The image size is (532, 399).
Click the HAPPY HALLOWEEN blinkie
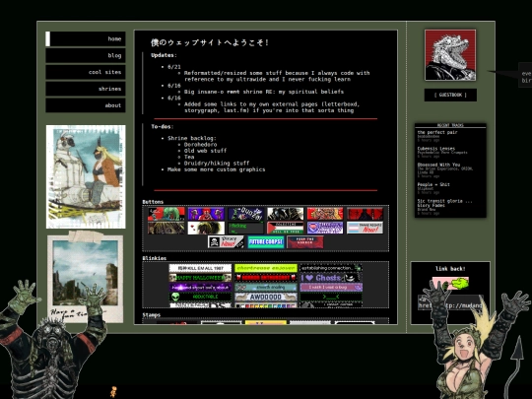(201, 278)
